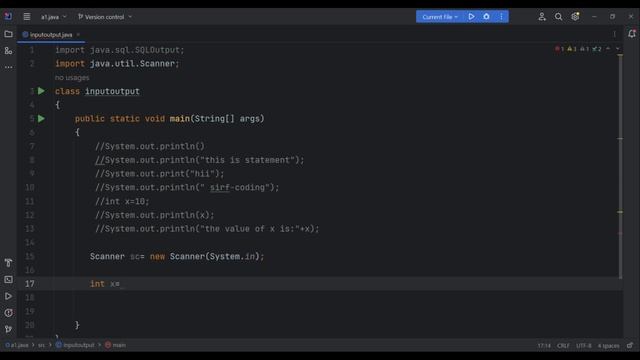The image size is (640, 360).
Task: Open the errors and warnings inspection widget
Action: tap(578, 49)
